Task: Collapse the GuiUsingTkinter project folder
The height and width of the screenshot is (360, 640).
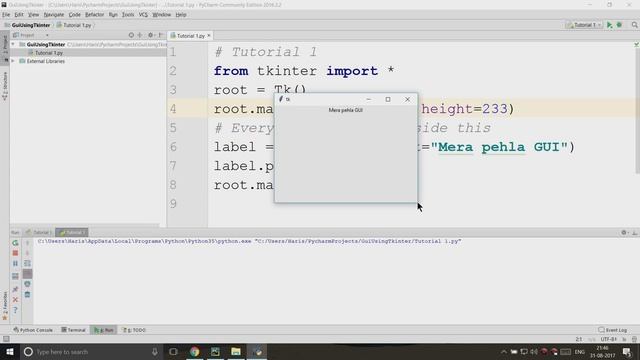Action: pos(13,44)
